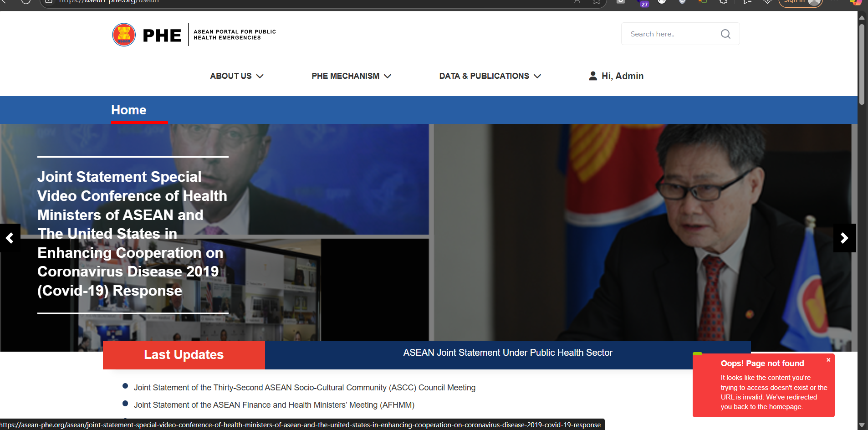This screenshot has height=430, width=868.
Task: Click the browser extensions puzzle icon
Action: tap(723, 2)
